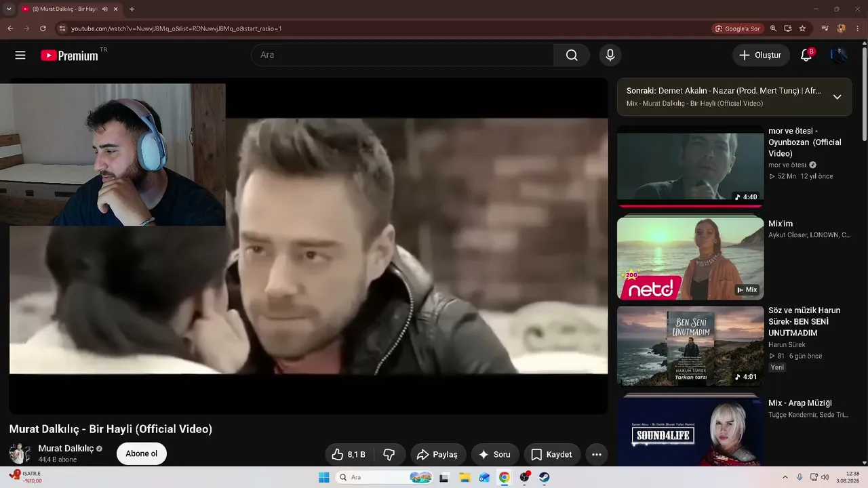Go back in browser history
This screenshot has width=868, height=488.
10,28
